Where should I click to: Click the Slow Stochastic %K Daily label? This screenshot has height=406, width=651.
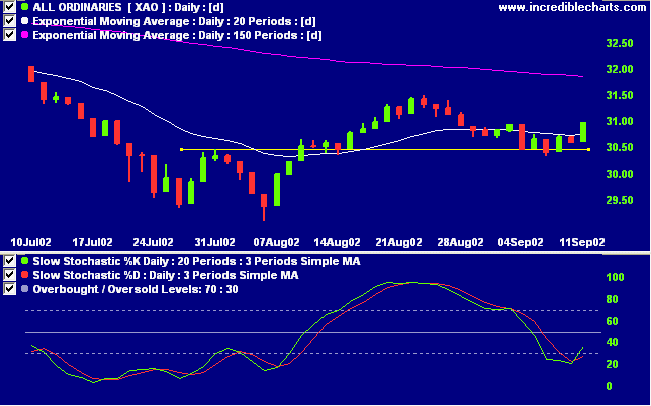196,261
